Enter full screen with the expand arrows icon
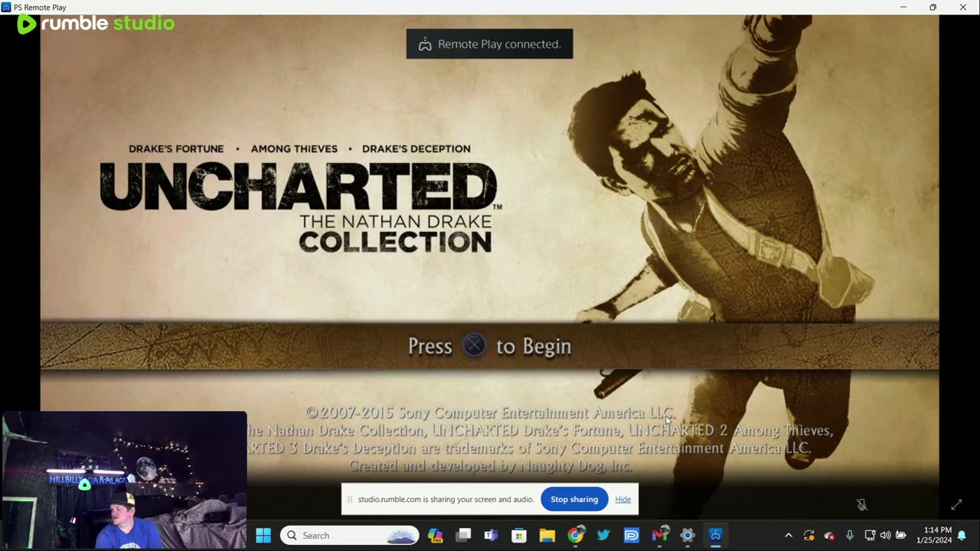The width and height of the screenshot is (980, 551). pos(956,505)
